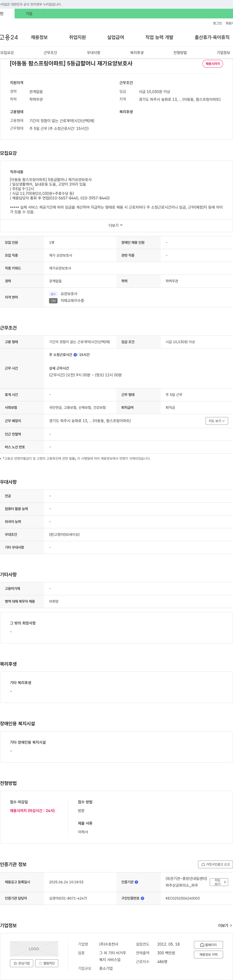Viewport: 233px width, 980px height.
Task: Open the 출산휴가·육아휴직 menu
Action: coord(212,37)
